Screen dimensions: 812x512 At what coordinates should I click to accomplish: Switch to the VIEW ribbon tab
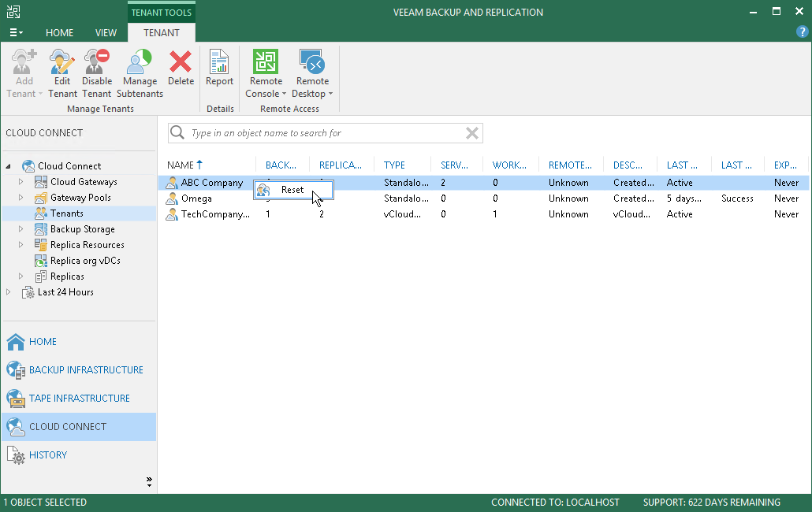106,32
